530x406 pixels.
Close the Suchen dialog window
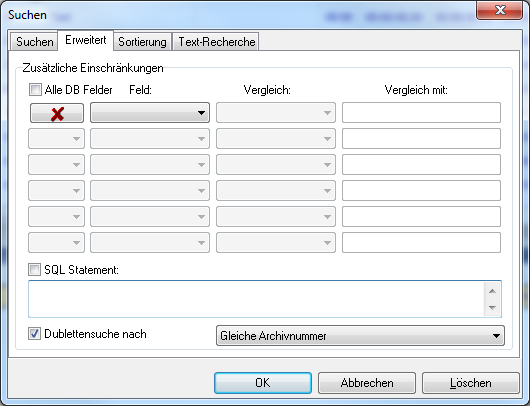pos(500,10)
